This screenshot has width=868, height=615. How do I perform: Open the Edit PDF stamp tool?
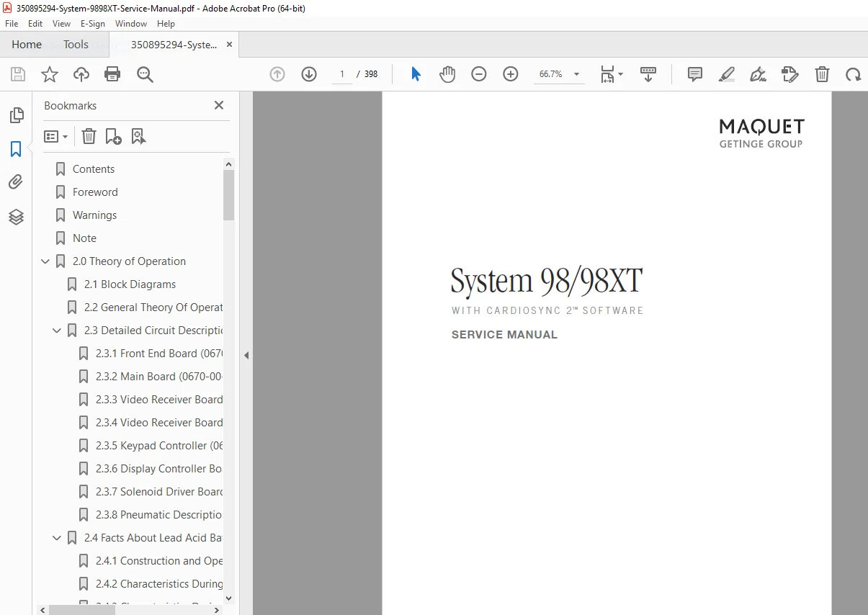(x=790, y=74)
